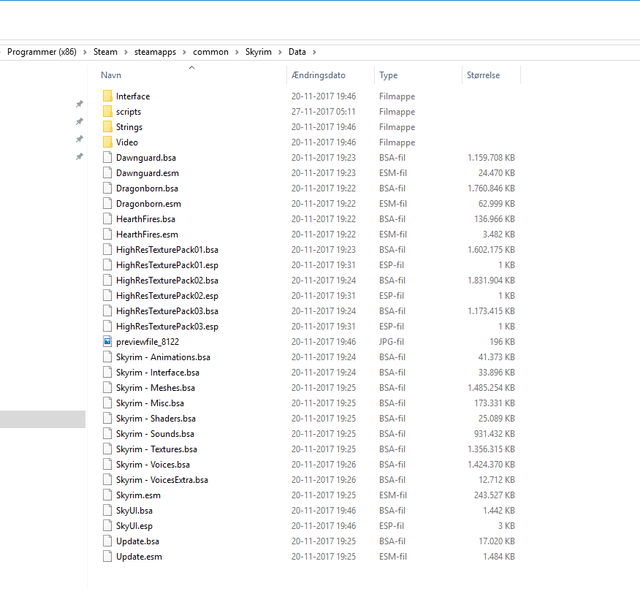Click the HearthFires.esm file icon

coord(107,234)
